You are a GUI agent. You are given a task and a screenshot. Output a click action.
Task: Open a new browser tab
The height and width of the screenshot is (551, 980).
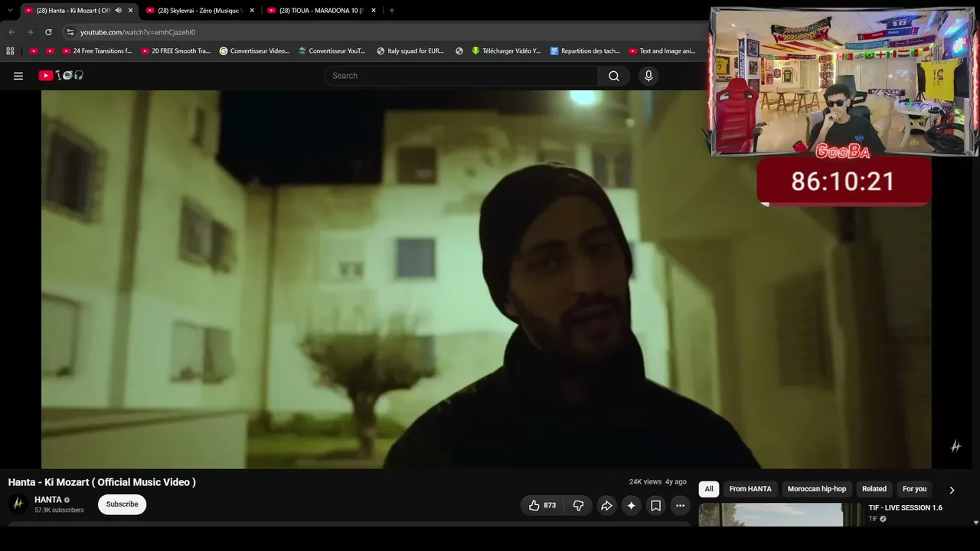click(392, 11)
